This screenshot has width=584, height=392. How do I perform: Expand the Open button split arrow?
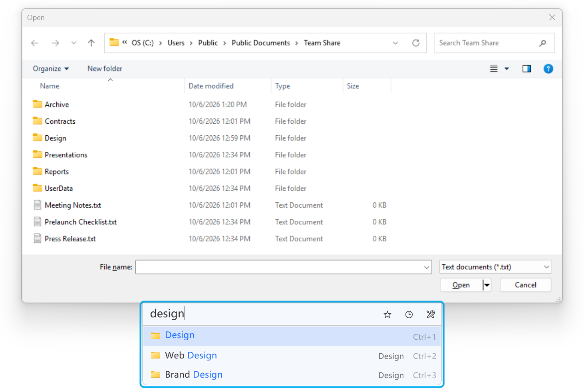(x=487, y=285)
